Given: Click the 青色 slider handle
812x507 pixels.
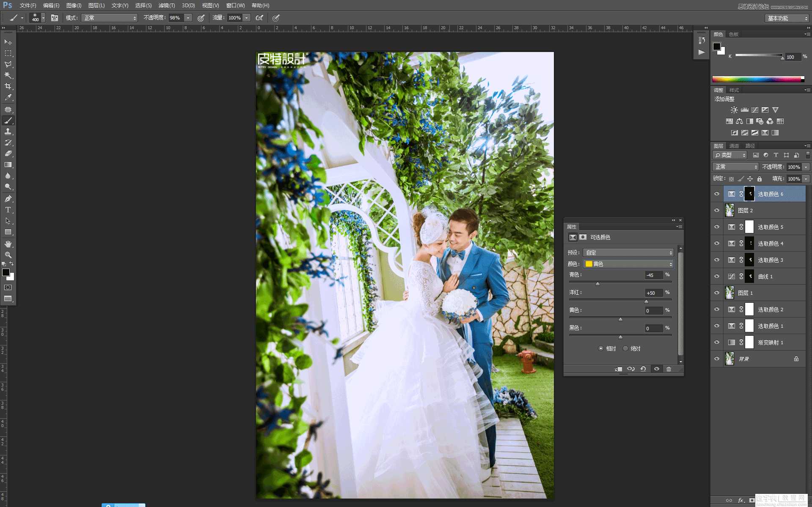Looking at the screenshot, I should point(597,284).
